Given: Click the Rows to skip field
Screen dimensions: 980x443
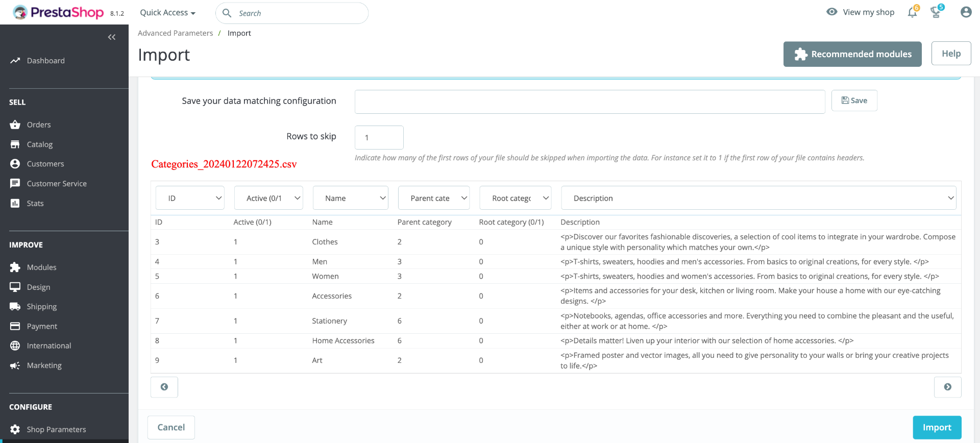Looking at the screenshot, I should pyautogui.click(x=379, y=137).
